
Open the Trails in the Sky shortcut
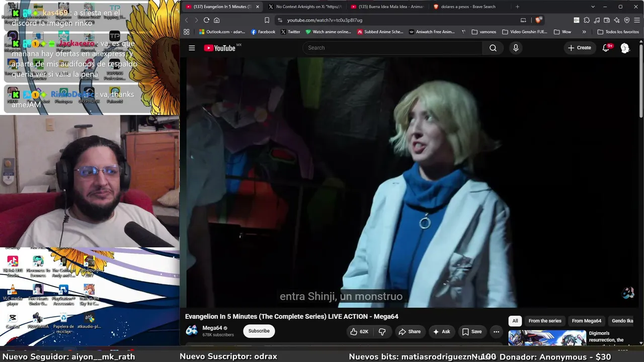tap(89, 296)
